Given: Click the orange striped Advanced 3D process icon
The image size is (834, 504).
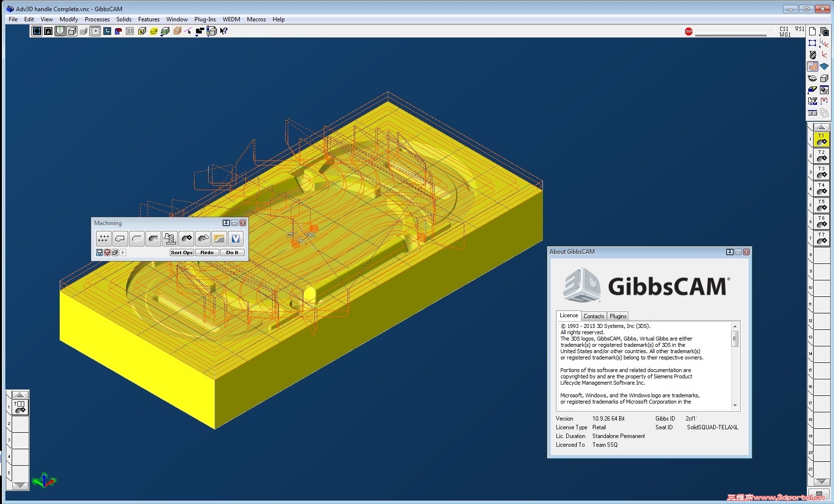Looking at the screenshot, I should pos(219,238).
